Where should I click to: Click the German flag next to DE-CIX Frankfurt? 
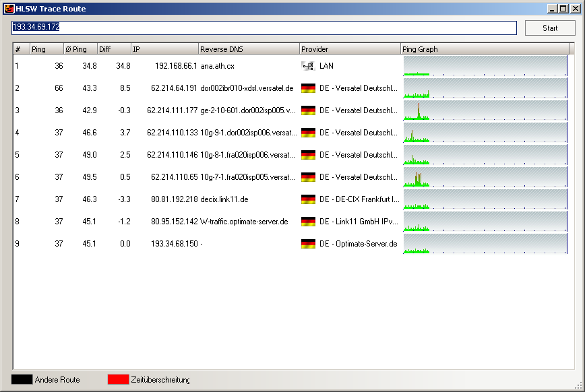pos(308,199)
